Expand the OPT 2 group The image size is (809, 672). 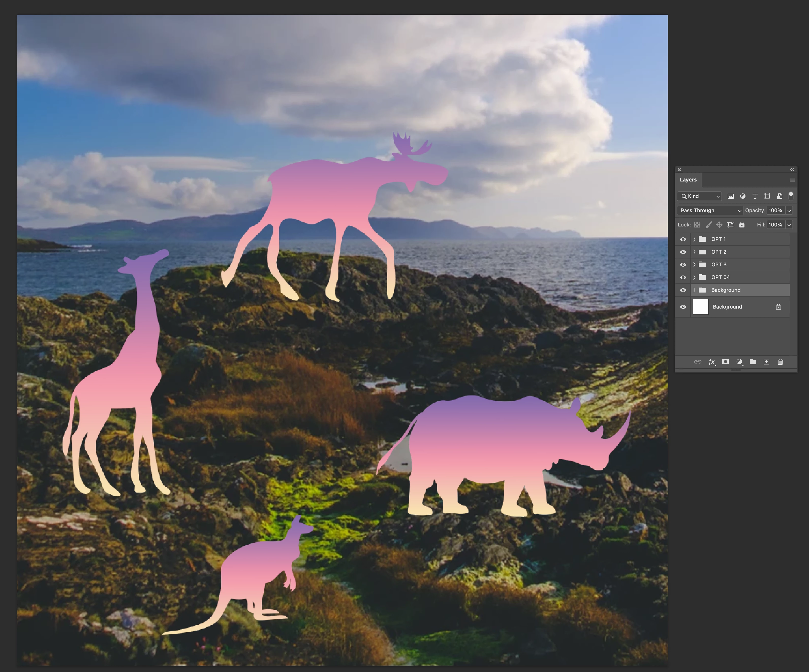click(x=694, y=252)
